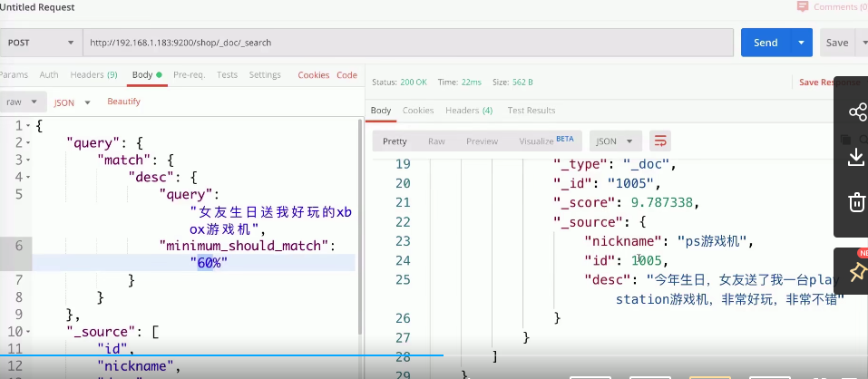This screenshot has width=868, height=379.
Task: Click Save Response link
Action: point(829,82)
